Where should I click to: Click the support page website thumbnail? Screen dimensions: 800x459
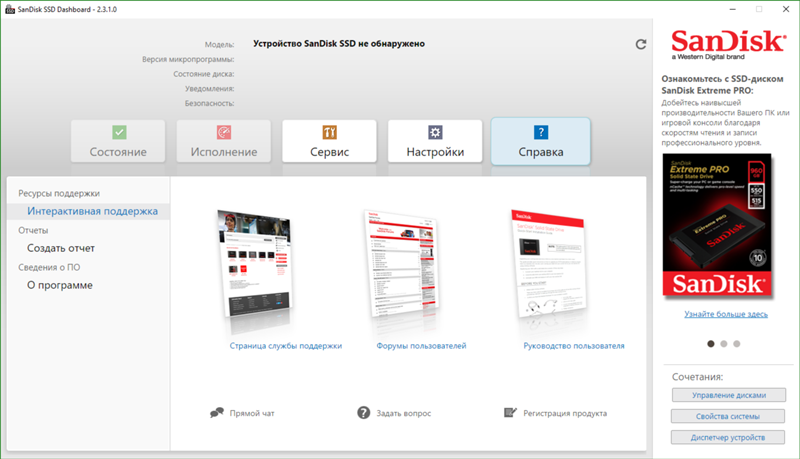255,265
